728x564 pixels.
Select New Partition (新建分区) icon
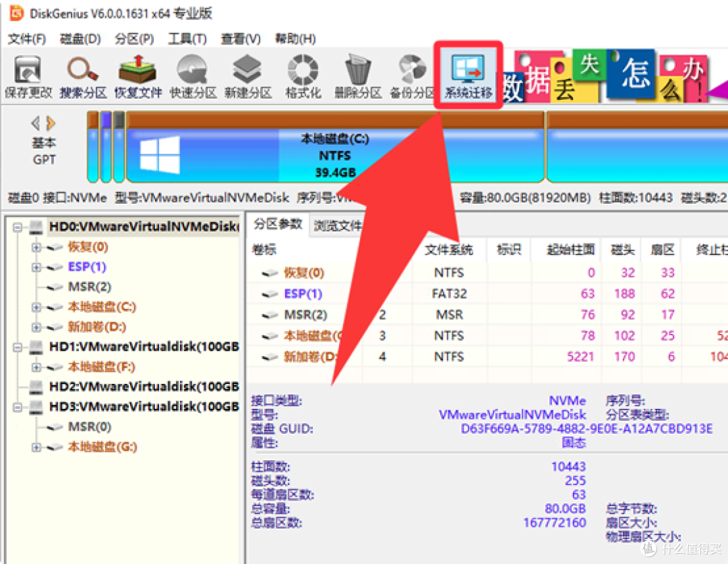click(247, 77)
